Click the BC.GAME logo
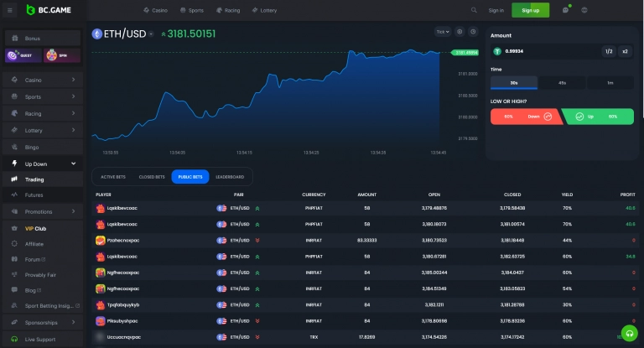The image size is (644, 348). click(x=48, y=10)
